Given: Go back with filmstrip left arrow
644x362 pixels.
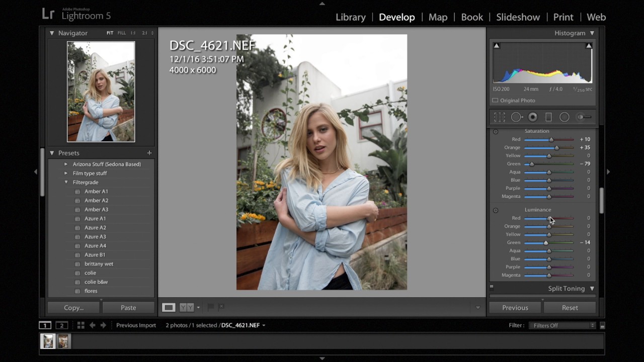Looking at the screenshot, I should 93,325.
